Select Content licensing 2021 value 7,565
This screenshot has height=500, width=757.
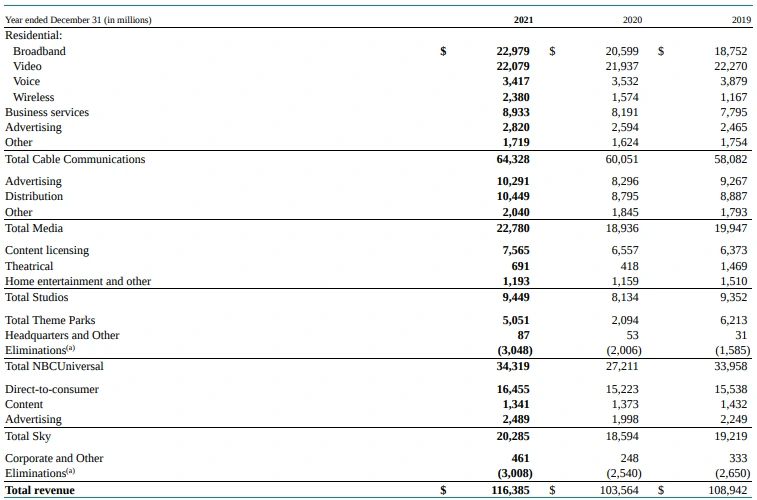point(516,250)
